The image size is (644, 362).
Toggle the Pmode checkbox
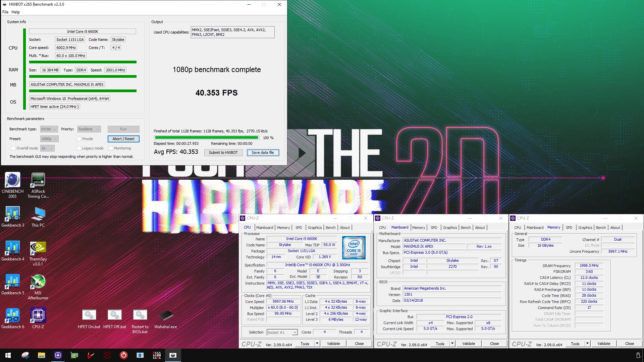point(79,139)
